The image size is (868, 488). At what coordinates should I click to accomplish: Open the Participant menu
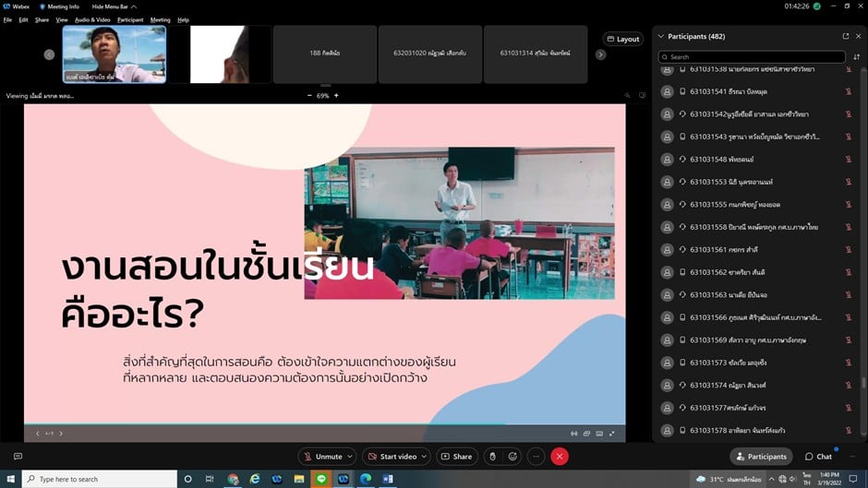[x=130, y=20]
